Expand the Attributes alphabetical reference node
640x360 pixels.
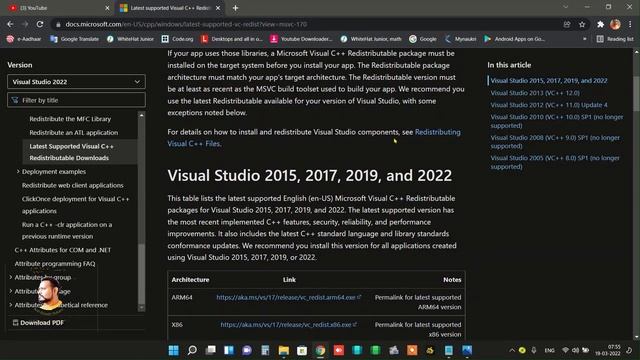click(x=11, y=305)
